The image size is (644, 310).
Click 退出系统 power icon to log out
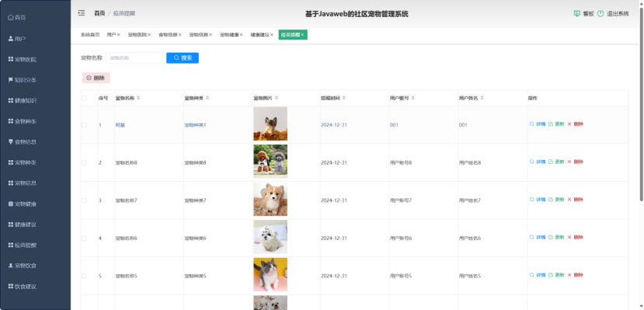600,13
